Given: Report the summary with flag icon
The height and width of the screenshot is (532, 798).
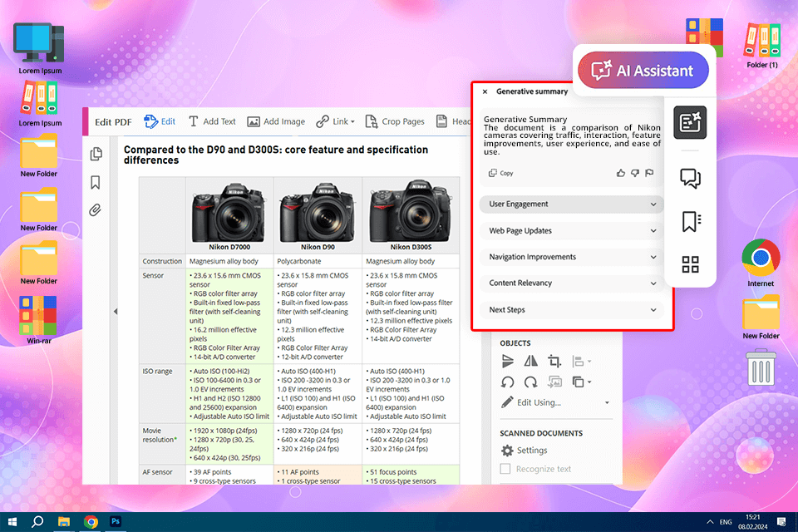Looking at the screenshot, I should [649, 173].
